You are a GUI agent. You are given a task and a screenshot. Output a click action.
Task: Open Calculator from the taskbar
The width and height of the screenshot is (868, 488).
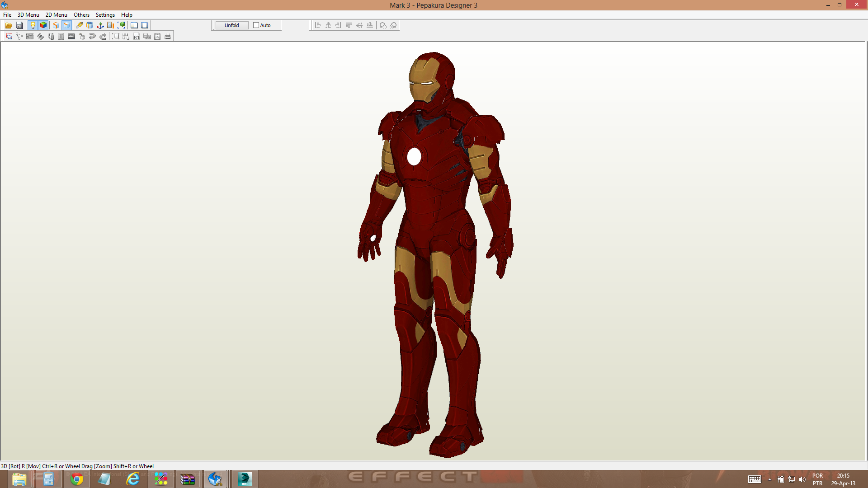48,479
